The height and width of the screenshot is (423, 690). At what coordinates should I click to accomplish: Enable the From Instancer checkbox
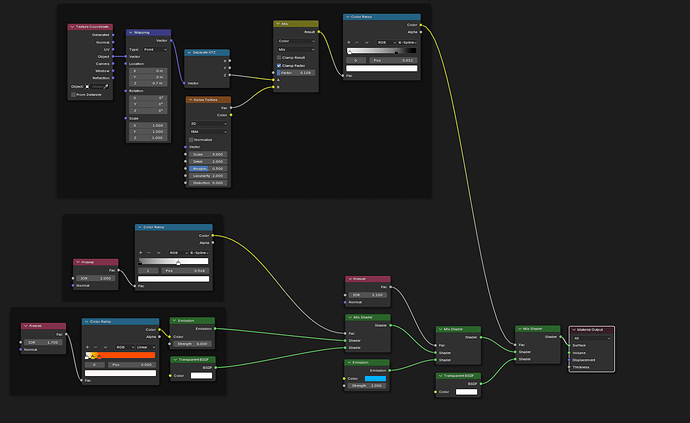point(73,95)
